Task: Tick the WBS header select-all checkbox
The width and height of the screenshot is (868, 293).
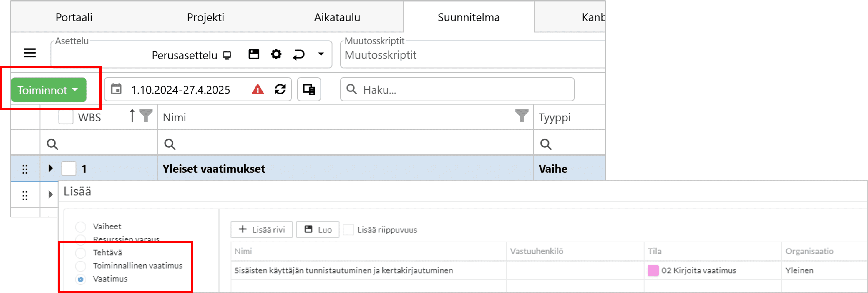Action: [x=66, y=117]
